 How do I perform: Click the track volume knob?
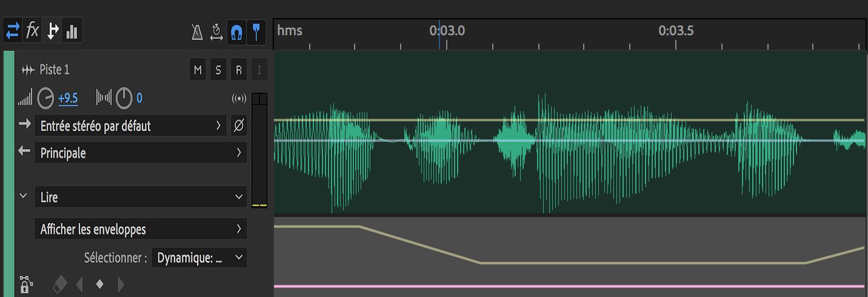point(45,98)
